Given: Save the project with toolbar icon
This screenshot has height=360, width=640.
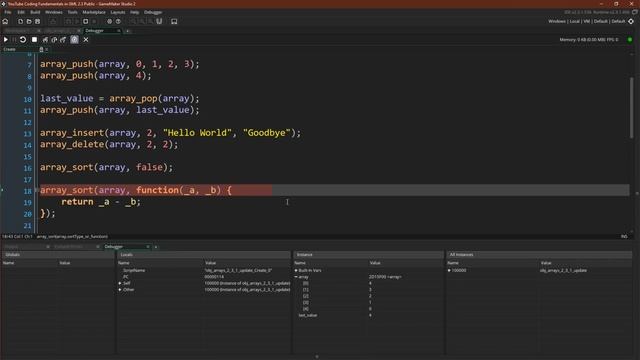Looking at the screenshot, I should [38, 21].
